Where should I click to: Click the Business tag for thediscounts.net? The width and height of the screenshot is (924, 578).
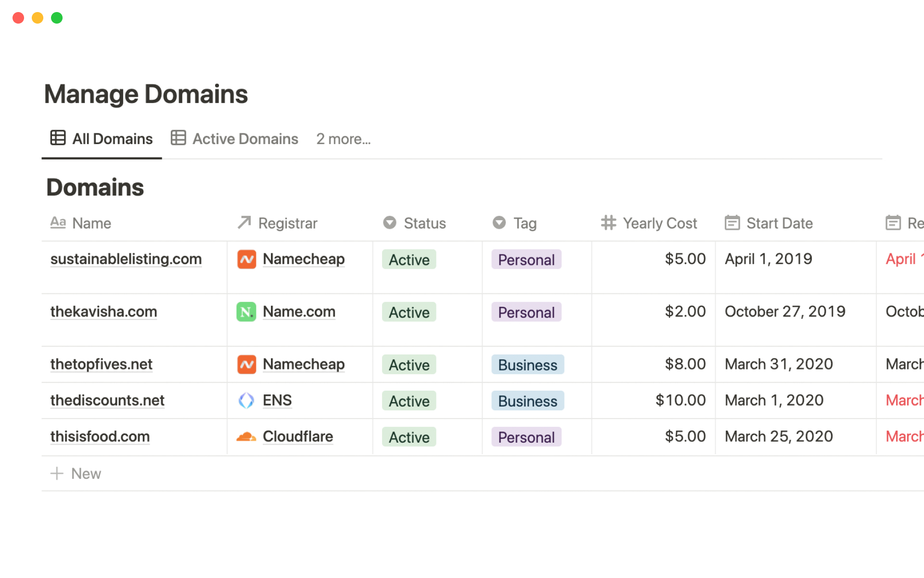pyautogui.click(x=527, y=401)
